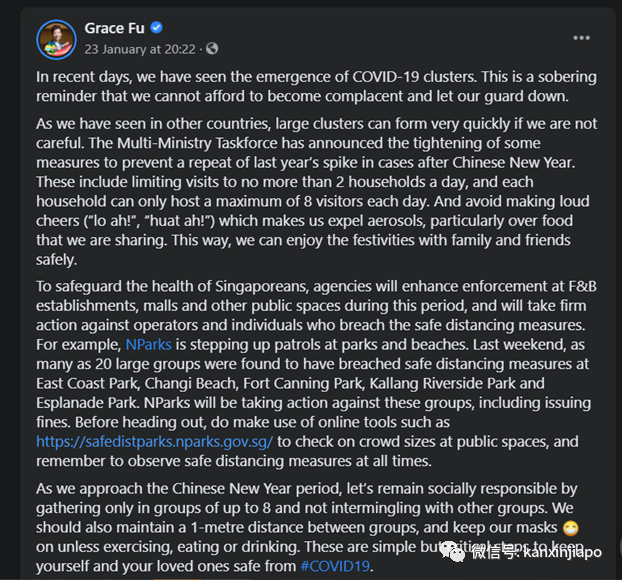The height and width of the screenshot is (580, 622).
Task: Open the three-dot post options menu
Action: pyautogui.click(x=581, y=38)
